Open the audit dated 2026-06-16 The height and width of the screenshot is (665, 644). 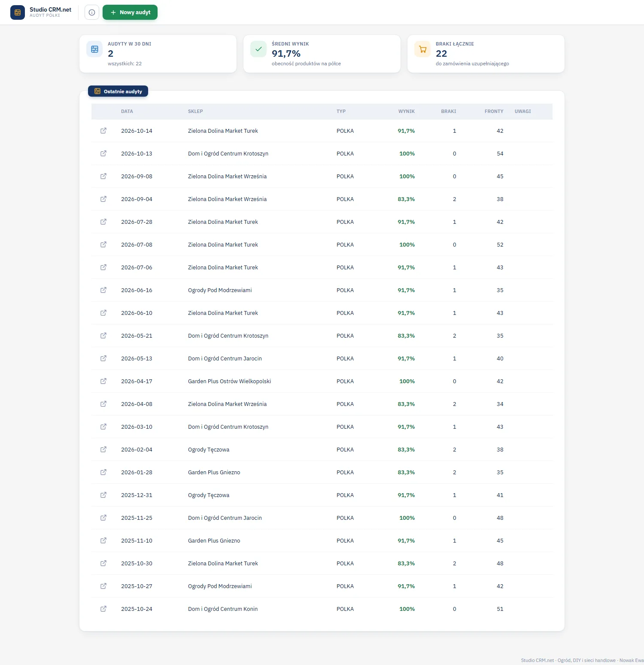point(103,290)
